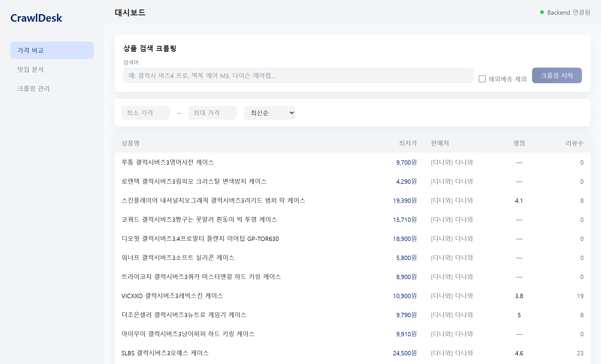Open the 최신순 sort dropdown
This screenshot has height=364, width=601.
point(269,113)
